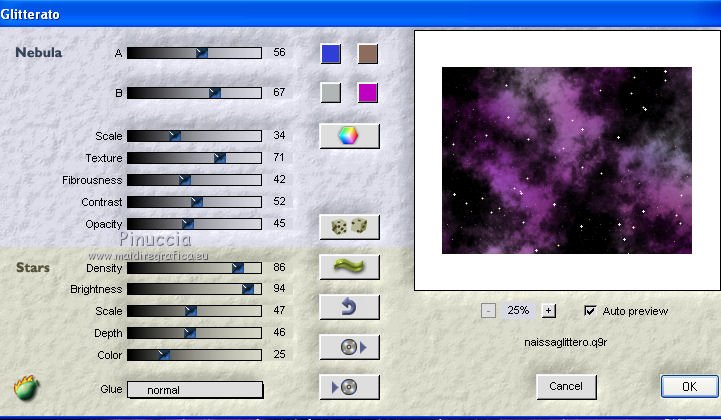Screen dimensions: 721x420
Task: Click the Texture value 71
Action: click(x=279, y=157)
